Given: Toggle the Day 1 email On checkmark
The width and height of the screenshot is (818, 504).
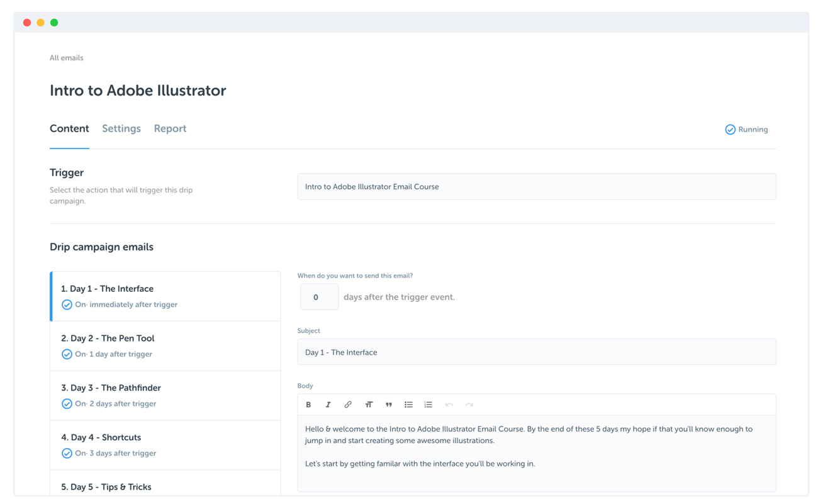Looking at the screenshot, I should pyautogui.click(x=67, y=305).
